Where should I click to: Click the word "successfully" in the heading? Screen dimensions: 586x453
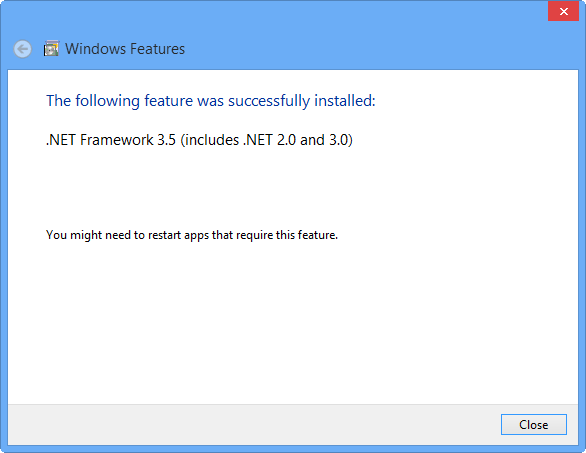(x=269, y=101)
